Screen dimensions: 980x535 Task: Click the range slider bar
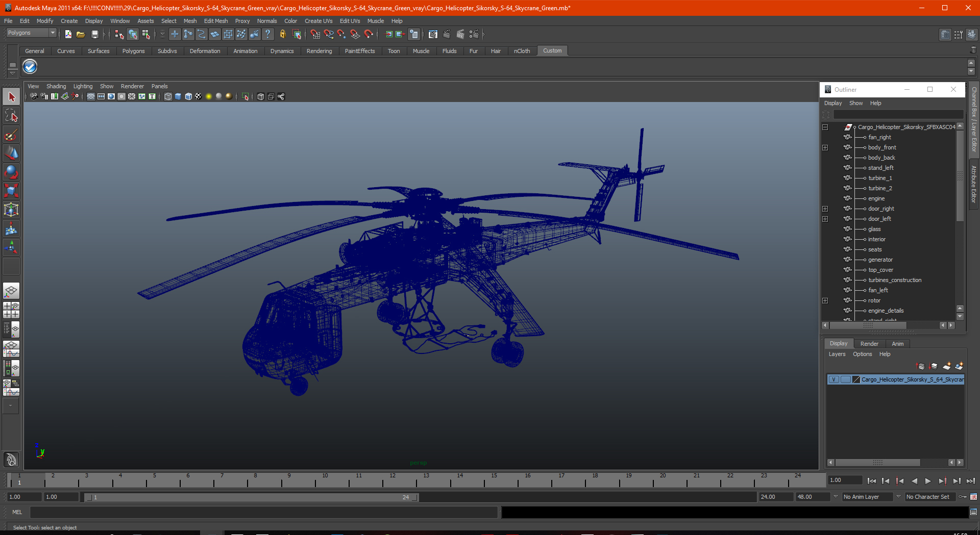coord(251,497)
